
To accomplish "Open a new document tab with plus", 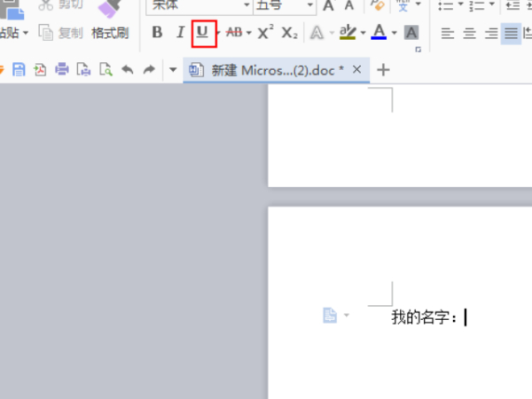I will (383, 69).
